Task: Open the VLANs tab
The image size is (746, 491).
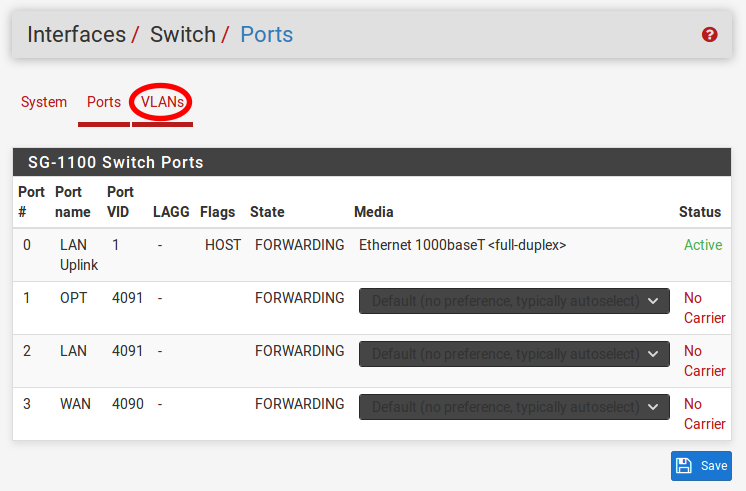Action: (x=162, y=102)
